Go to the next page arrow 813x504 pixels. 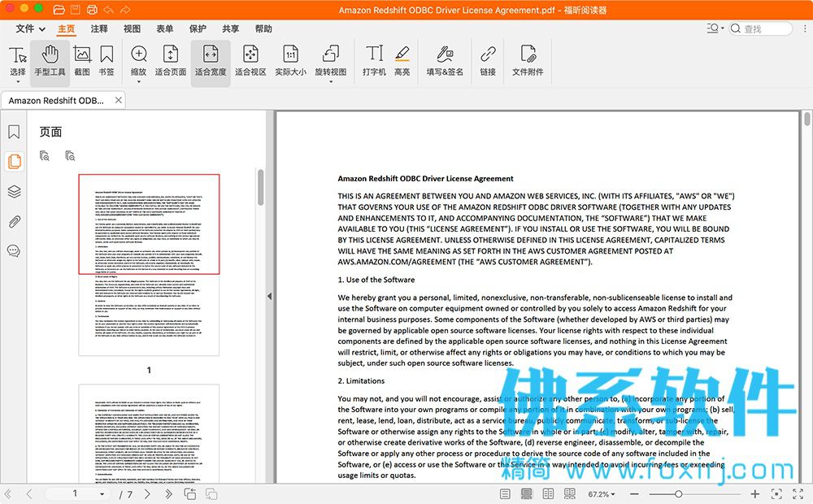pos(148,494)
